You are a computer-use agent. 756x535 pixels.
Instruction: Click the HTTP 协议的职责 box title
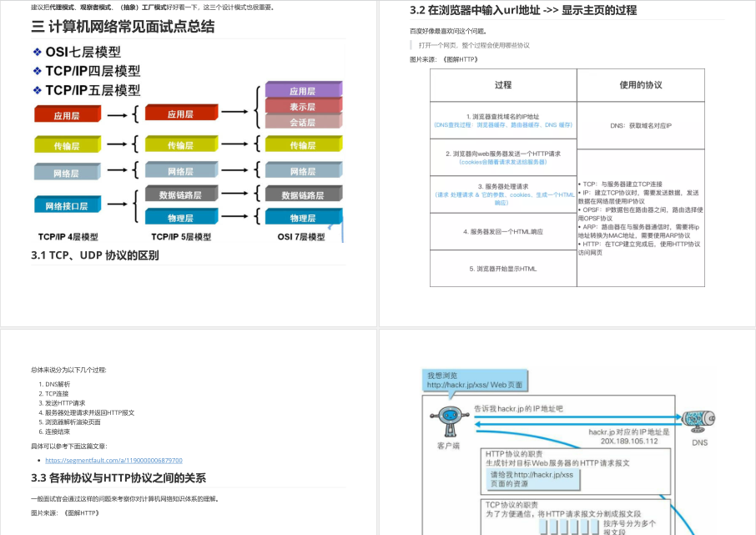click(514, 454)
